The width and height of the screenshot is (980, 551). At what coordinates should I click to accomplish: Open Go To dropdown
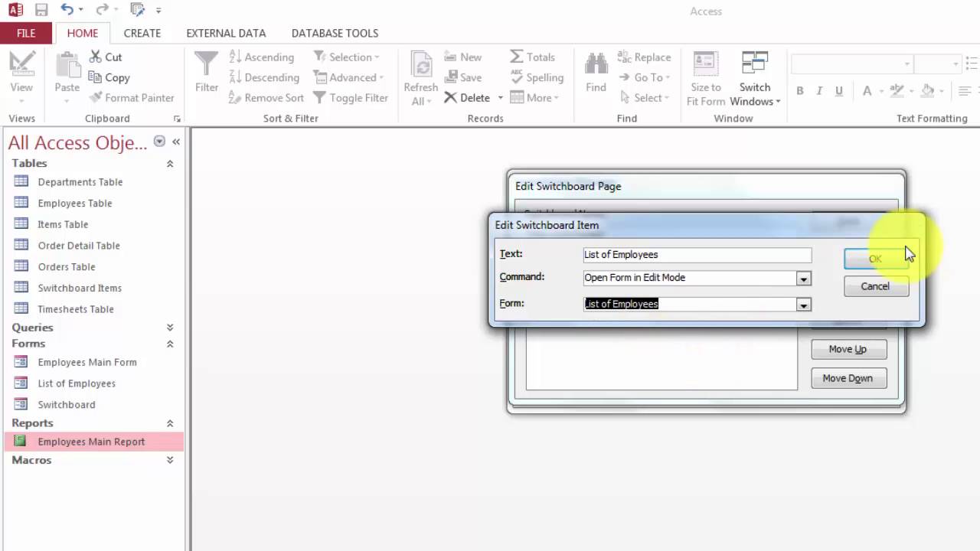pyautogui.click(x=644, y=77)
